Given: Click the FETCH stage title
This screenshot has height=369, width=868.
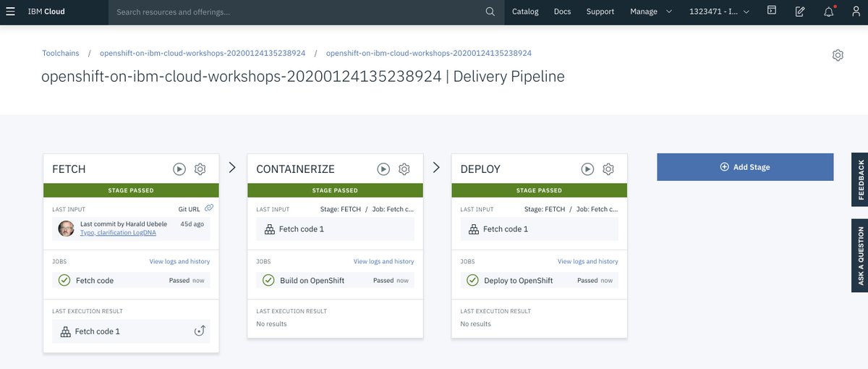Looking at the screenshot, I should (69, 169).
